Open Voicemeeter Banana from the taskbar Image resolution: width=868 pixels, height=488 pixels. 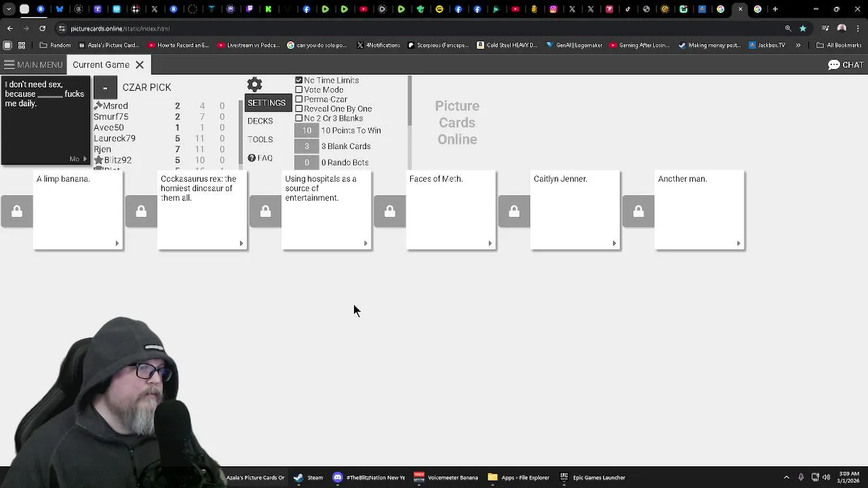tap(446, 477)
